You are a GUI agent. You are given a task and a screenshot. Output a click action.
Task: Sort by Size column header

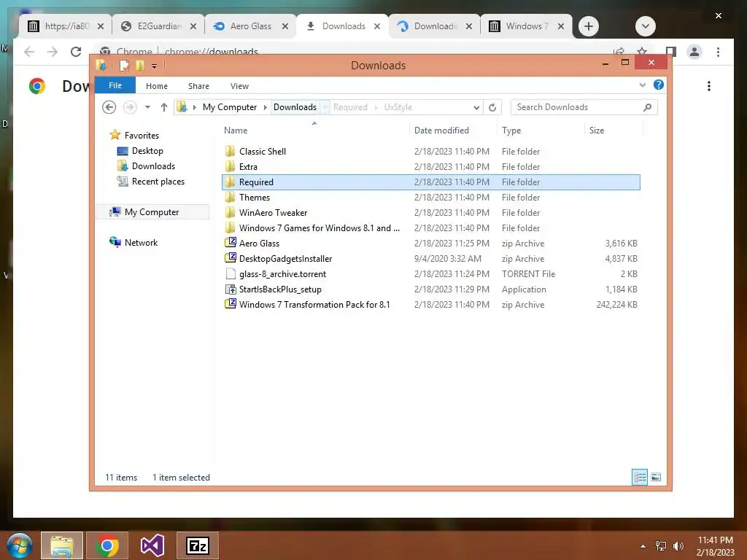(597, 130)
